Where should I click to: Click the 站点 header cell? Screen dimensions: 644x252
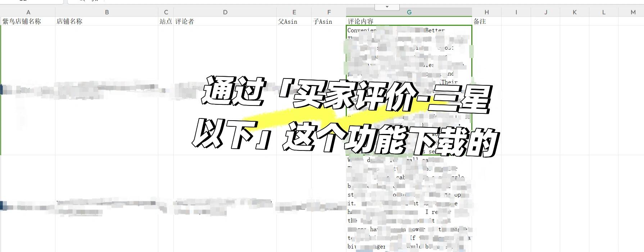coord(166,21)
